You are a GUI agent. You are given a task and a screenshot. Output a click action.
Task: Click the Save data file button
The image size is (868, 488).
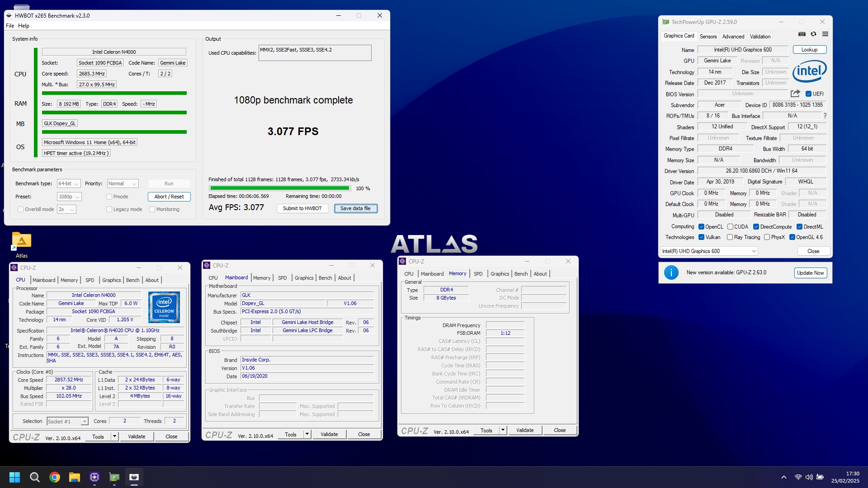pos(356,209)
